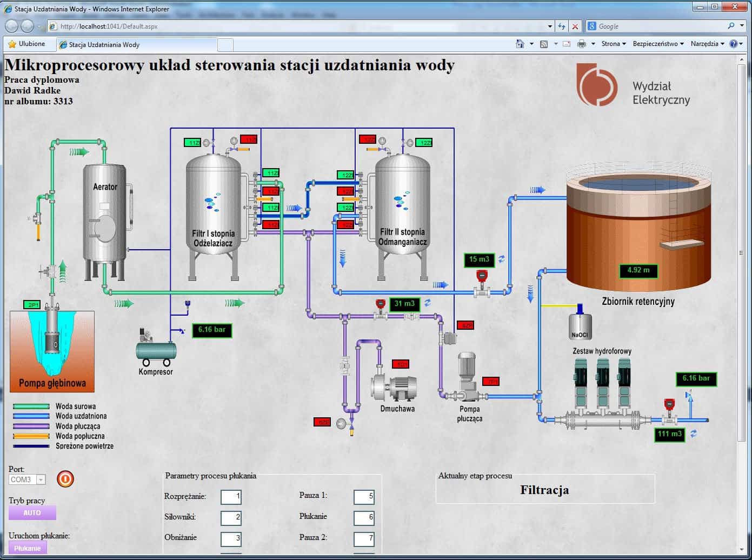
Task: Open the Ulubione favorites button
Action: [27, 44]
